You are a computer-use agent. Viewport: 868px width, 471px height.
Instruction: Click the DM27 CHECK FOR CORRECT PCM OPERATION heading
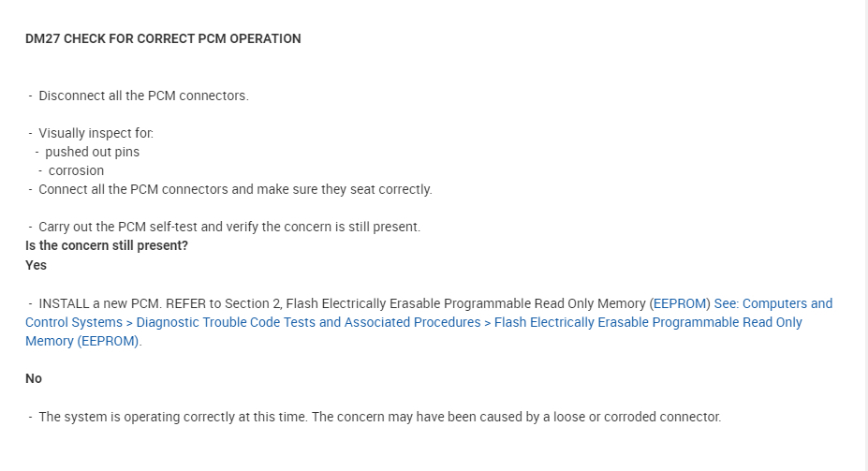163,39
